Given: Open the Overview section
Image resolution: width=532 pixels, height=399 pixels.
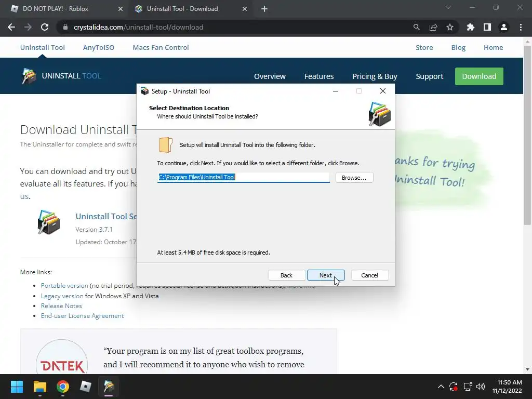Looking at the screenshot, I should click(270, 76).
